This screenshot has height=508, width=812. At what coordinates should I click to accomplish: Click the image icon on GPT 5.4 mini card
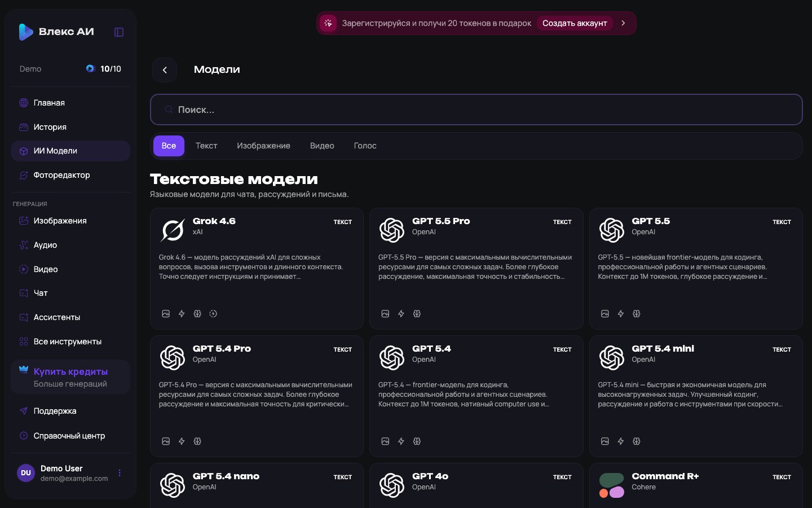pyautogui.click(x=605, y=441)
